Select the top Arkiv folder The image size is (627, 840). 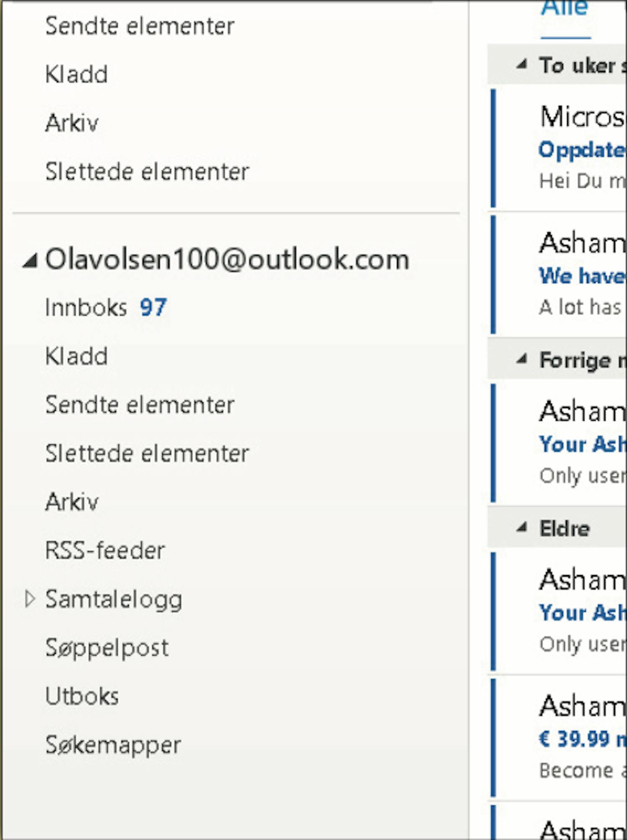coord(72,123)
